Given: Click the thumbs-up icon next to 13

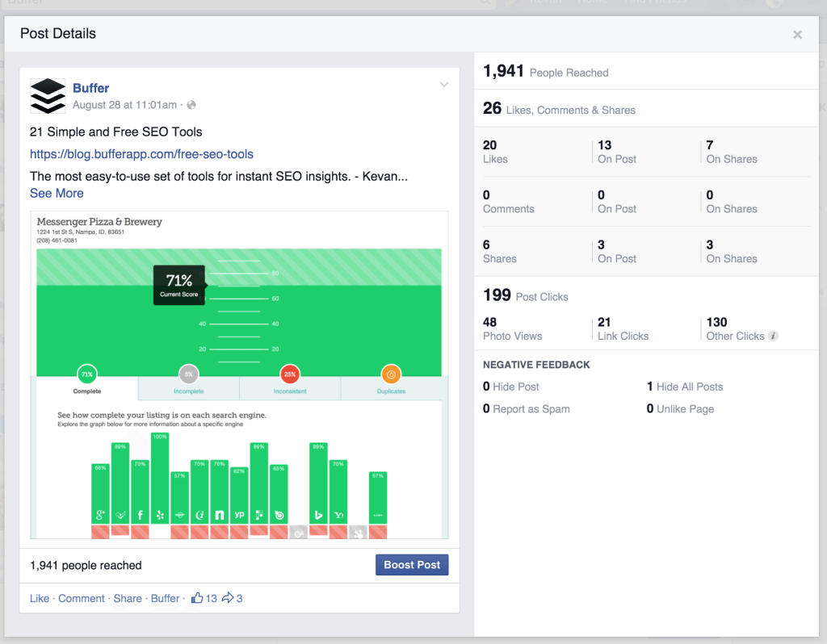Looking at the screenshot, I should pyautogui.click(x=196, y=598).
